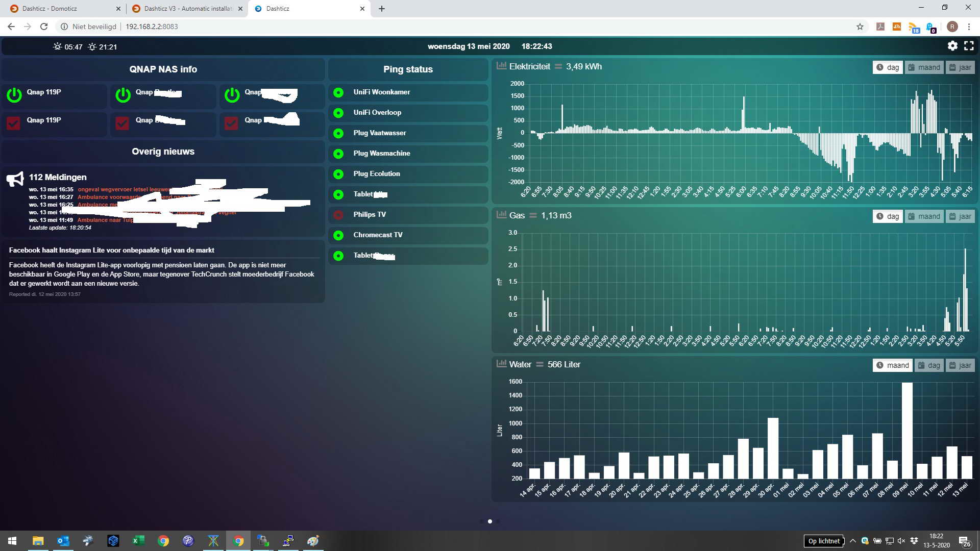Open Chrome profile avatar R
The height and width of the screenshot is (551, 980).
point(952,27)
